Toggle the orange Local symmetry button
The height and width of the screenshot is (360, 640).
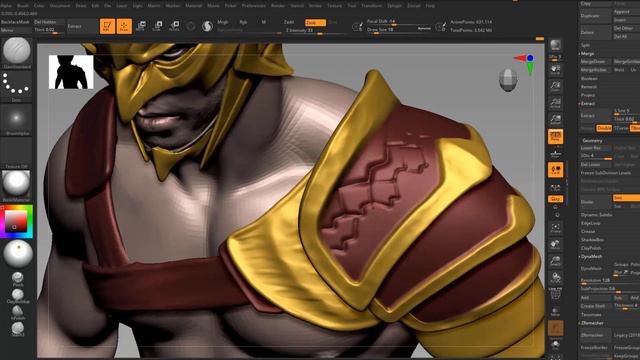[x=556, y=170]
